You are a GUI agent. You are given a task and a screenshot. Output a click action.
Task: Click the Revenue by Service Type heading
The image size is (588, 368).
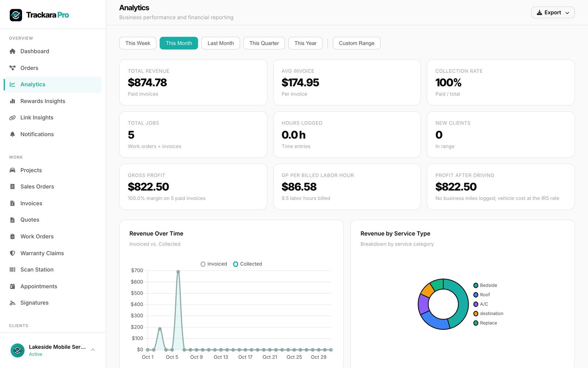[395, 234]
